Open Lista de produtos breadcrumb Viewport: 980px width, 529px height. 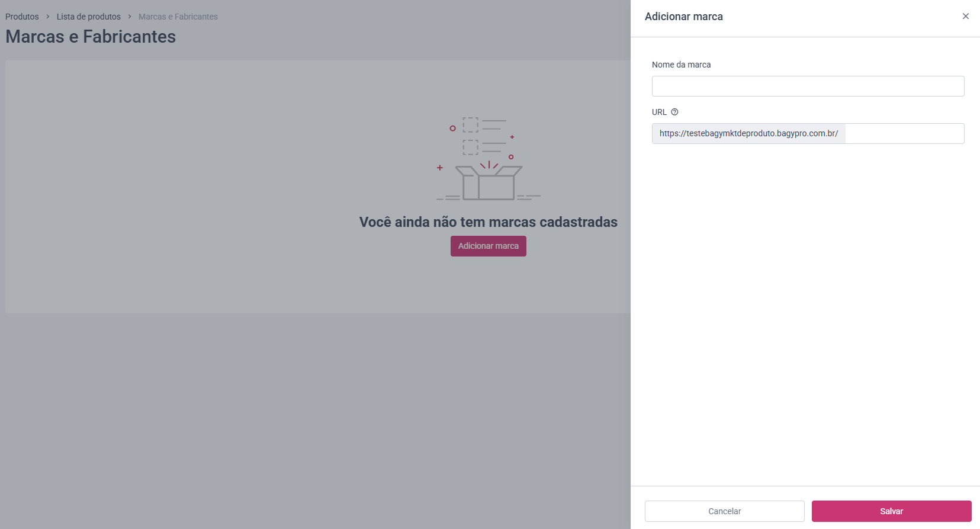click(x=89, y=17)
